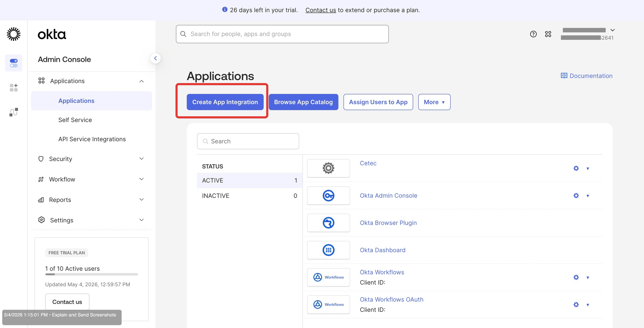This screenshot has height=328, width=644.
Task: Click the Settings gear icon in sidebar
Action: [41, 220]
